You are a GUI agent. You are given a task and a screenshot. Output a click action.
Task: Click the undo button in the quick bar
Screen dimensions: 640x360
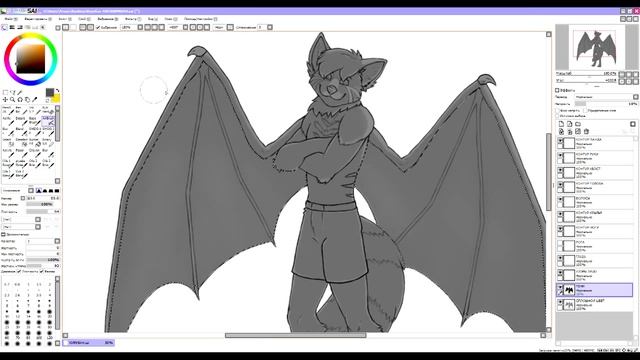[x=66, y=27]
